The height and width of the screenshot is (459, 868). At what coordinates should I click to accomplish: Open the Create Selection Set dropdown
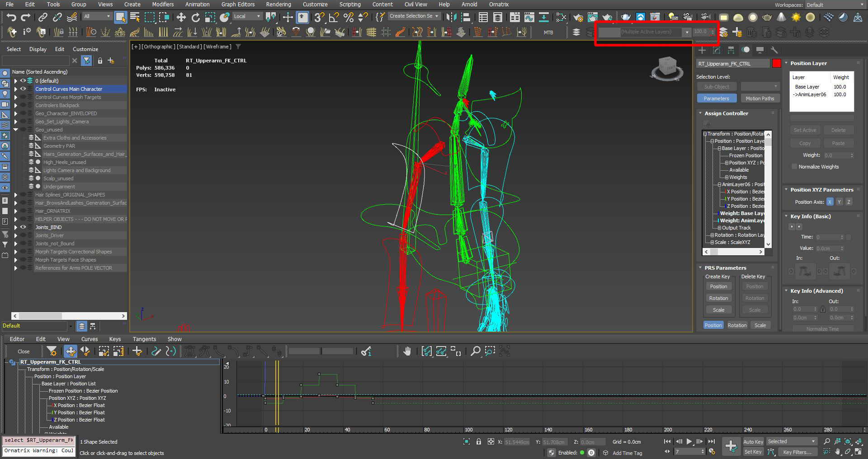point(414,16)
